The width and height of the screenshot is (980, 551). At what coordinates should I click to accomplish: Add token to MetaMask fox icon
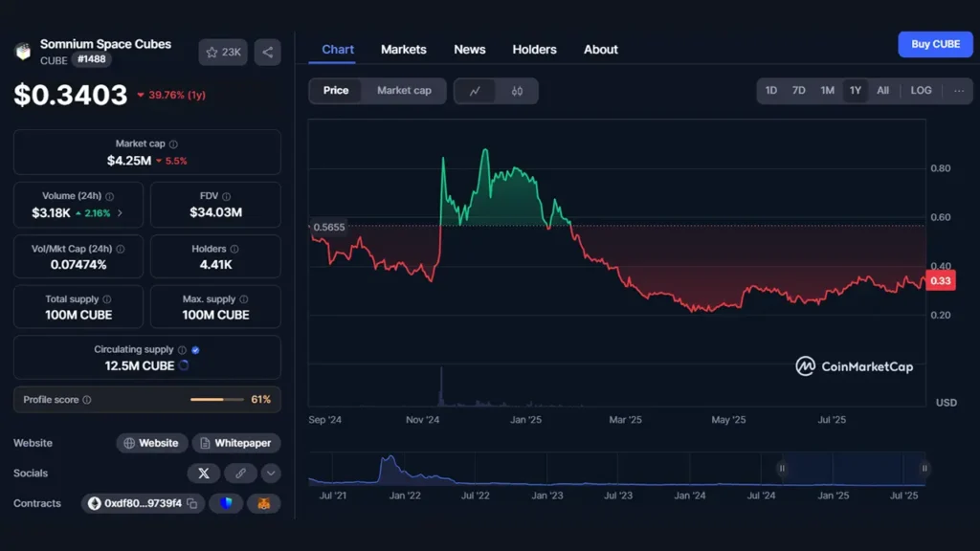(264, 503)
